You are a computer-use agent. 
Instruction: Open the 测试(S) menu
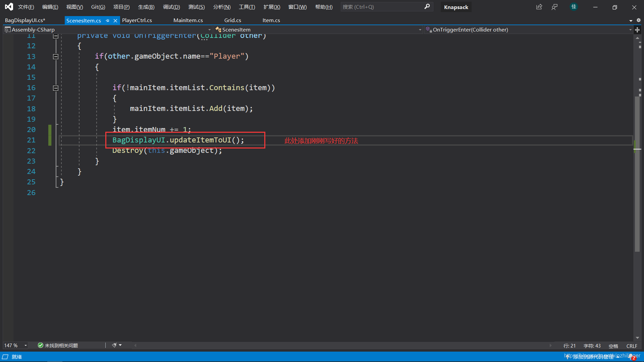pos(197,7)
